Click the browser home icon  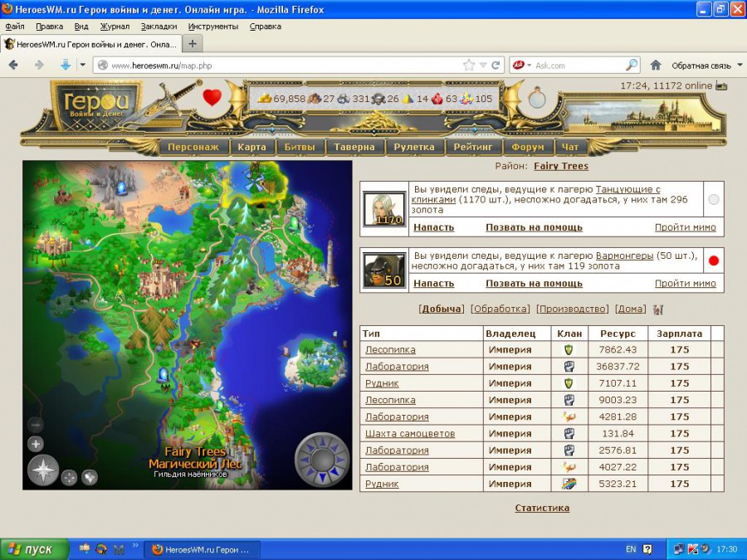pyautogui.click(x=656, y=65)
